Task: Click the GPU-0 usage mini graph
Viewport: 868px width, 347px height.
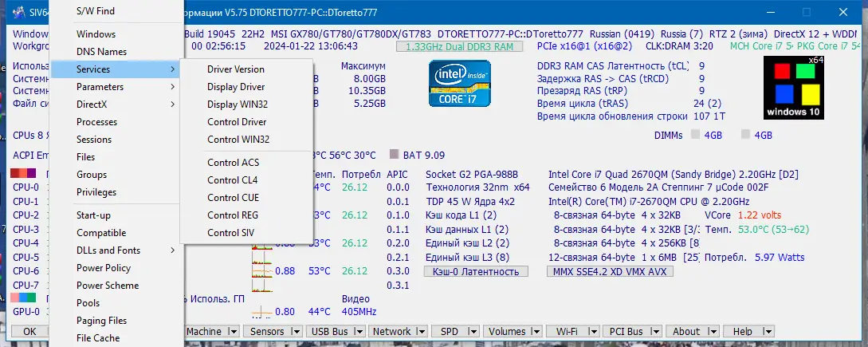Action: pyautogui.click(x=261, y=312)
